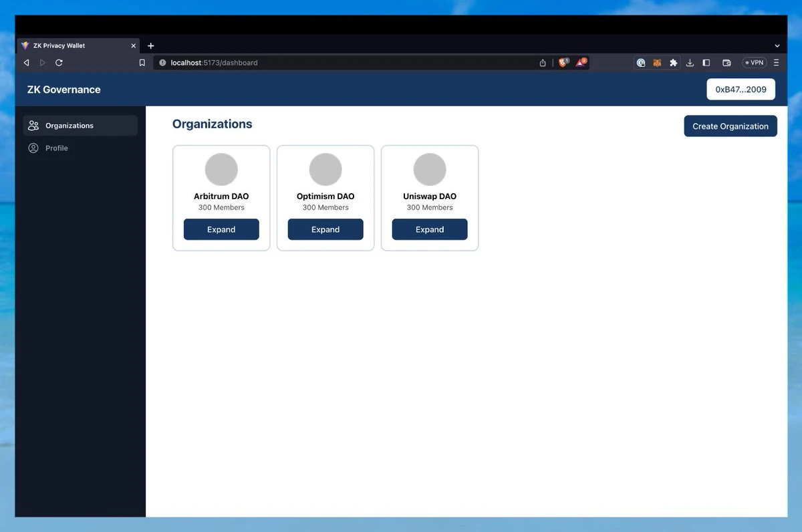
Task: Expand the Uniswap DAO card
Action: point(430,229)
